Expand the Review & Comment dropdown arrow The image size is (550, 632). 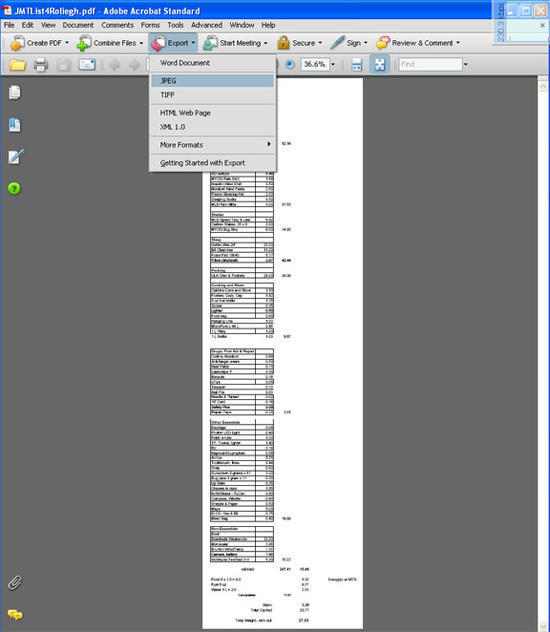point(458,43)
